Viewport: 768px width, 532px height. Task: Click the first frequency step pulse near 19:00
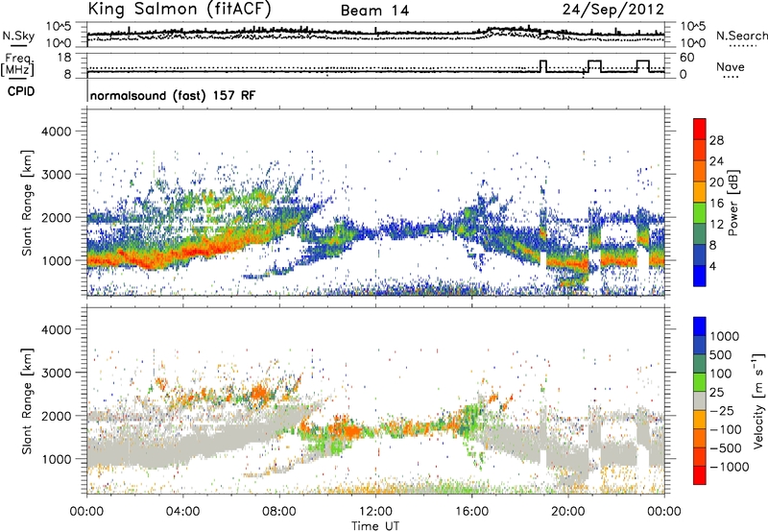coord(542,66)
